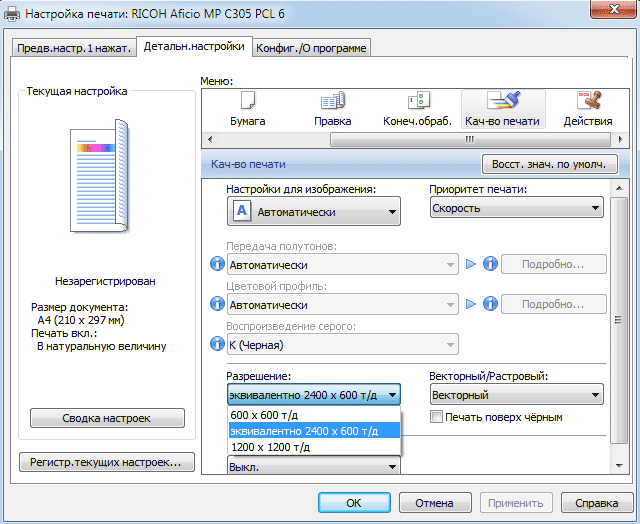640x524 pixels.
Task: Click info icon before Цветовой профиль Подробно button
Action: tap(490, 304)
